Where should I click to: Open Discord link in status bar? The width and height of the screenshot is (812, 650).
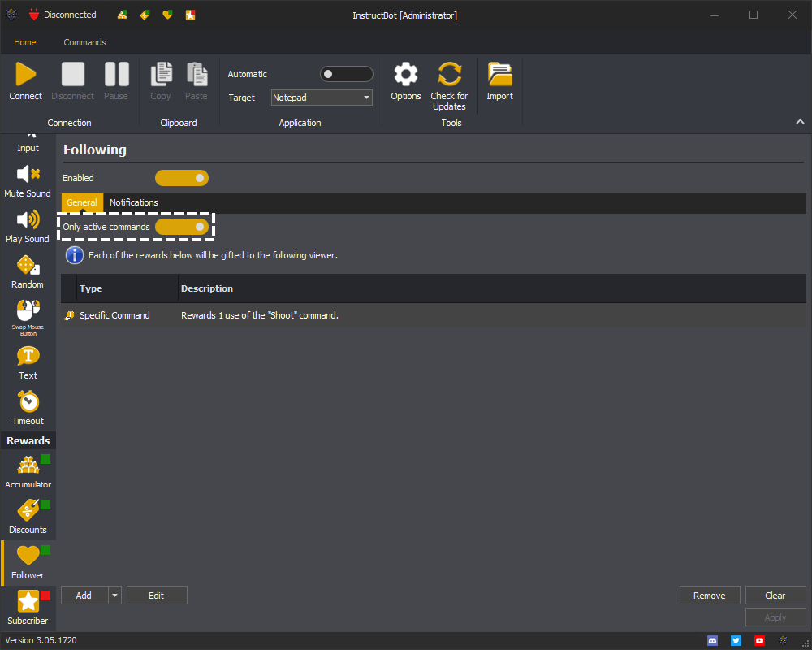pyautogui.click(x=713, y=641)
